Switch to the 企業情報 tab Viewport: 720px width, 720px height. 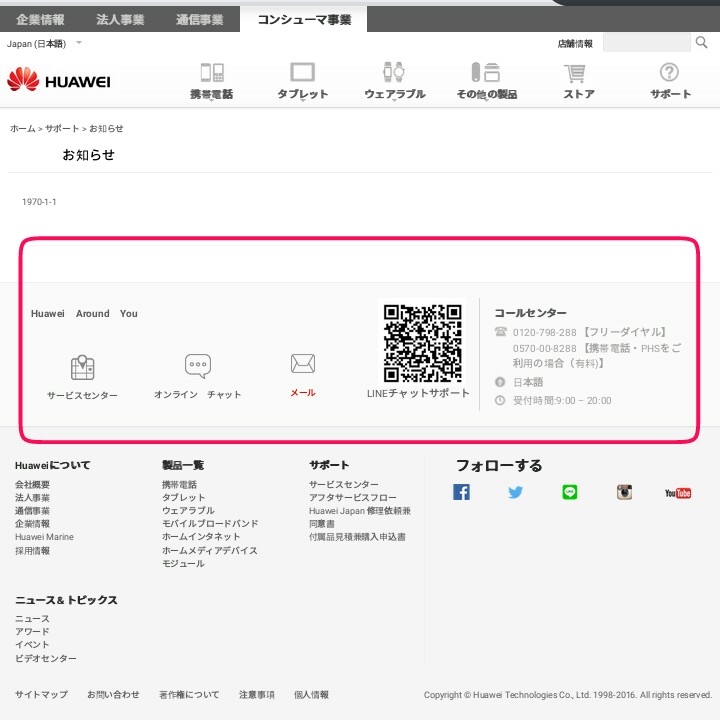[x=40, y=20]
